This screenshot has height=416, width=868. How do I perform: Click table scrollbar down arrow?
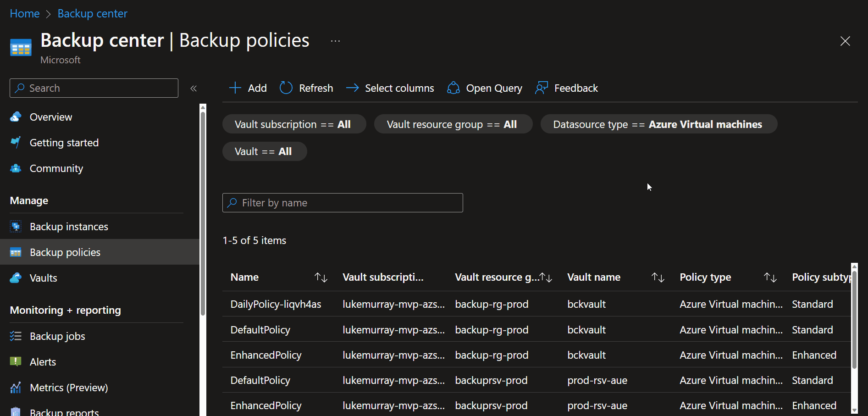tap(854, 410)
